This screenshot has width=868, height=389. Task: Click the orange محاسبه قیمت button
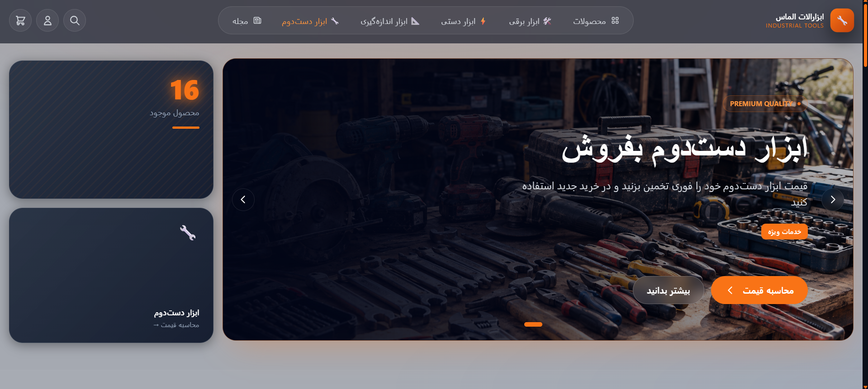759,290
